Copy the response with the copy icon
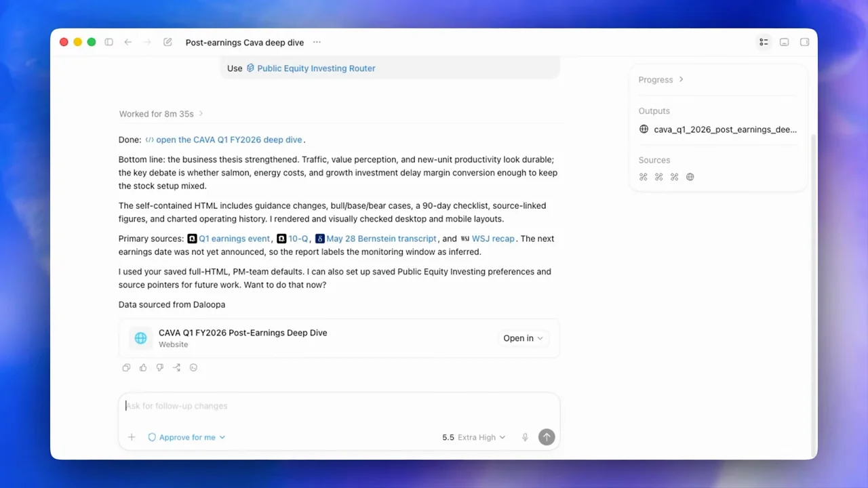The height and width of the screenshot is (488, 868). point(126,367)
